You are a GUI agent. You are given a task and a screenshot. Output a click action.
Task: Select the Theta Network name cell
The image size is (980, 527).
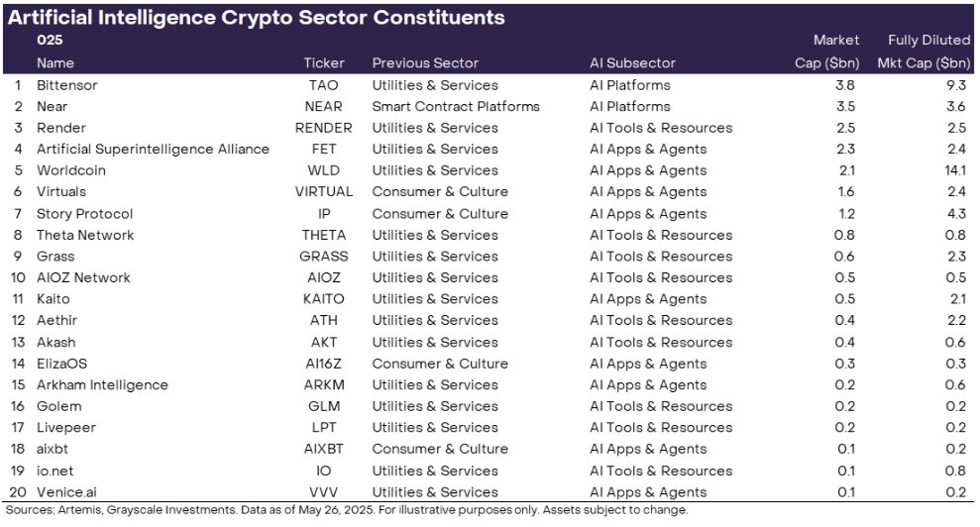tap(85, 235)
